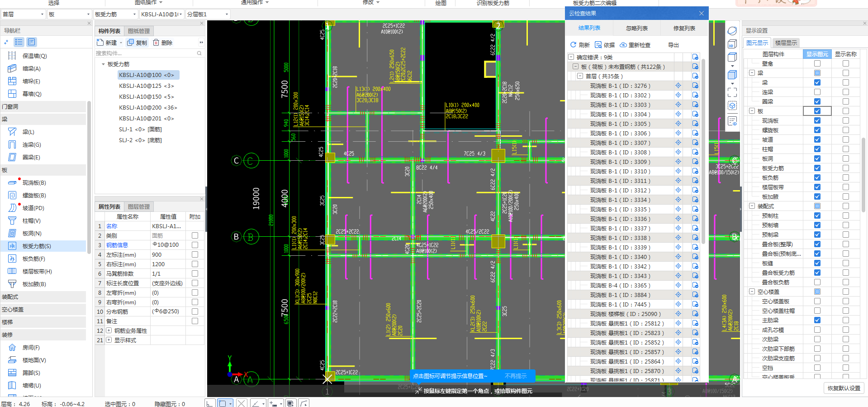Click the 不再提示 link in the tip

point(515,376)
